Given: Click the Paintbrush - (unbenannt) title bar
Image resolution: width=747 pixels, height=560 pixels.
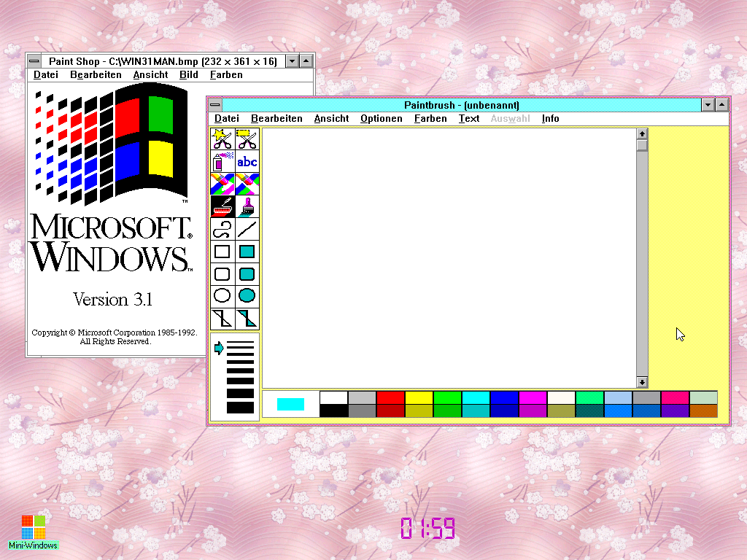Looking at the screenshot, I should (x=461, y=105).
